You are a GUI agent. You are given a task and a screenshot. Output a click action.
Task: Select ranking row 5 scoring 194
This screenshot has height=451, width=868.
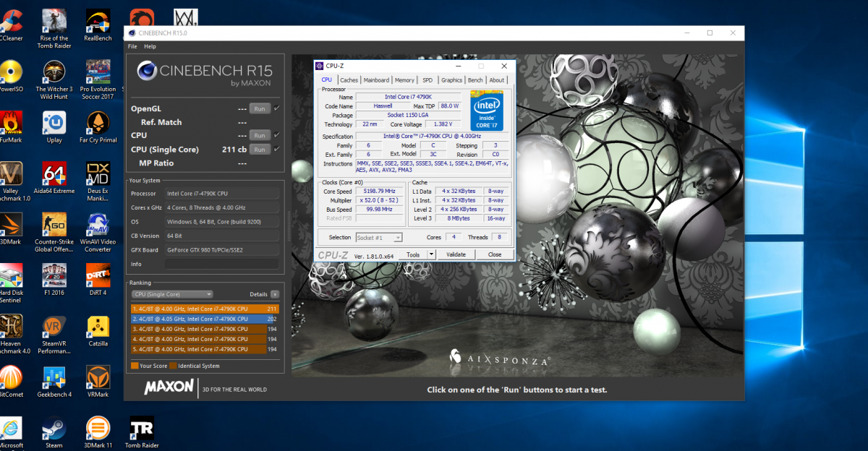(x=205, y=349)
